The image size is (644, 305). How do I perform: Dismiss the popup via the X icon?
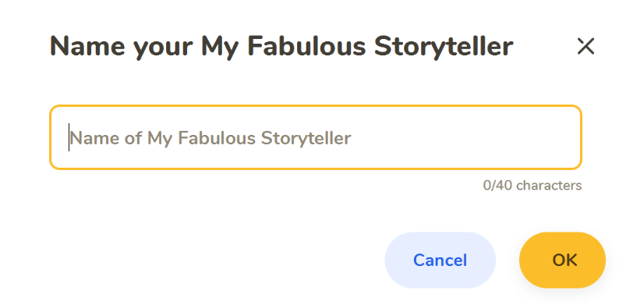tap(586, 46)
